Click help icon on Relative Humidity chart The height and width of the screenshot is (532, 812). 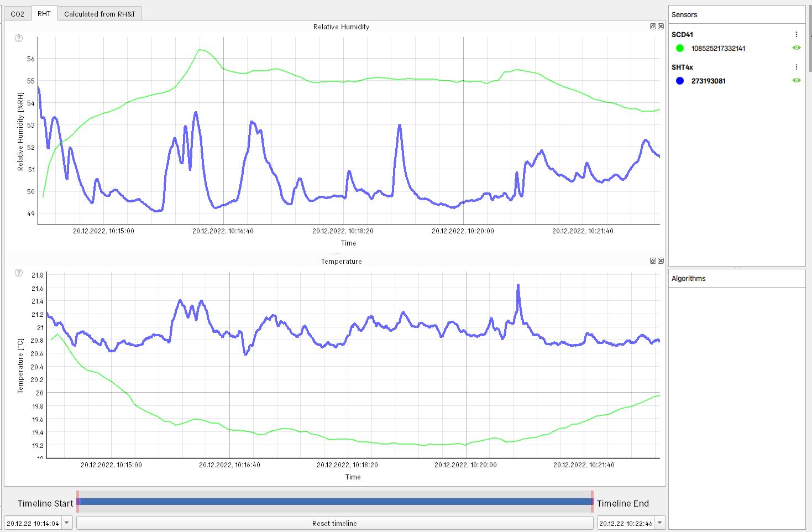19,38
